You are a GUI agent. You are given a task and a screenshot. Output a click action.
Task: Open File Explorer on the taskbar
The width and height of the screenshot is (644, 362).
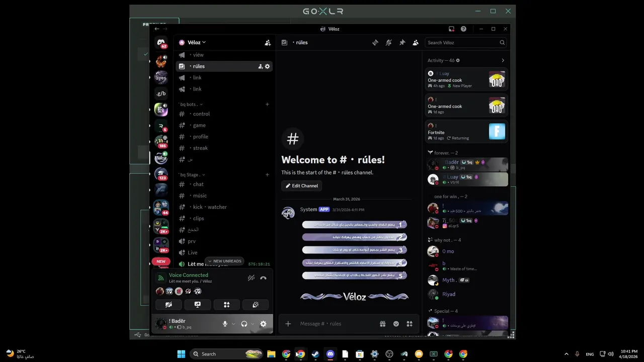(271, 354)
